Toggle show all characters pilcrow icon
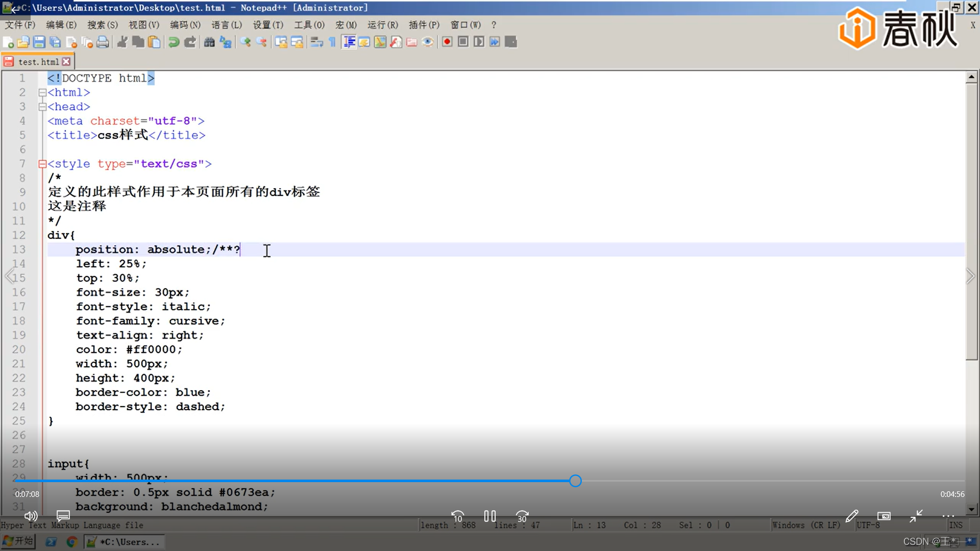 pyautogui.click(x=332, y=42)
